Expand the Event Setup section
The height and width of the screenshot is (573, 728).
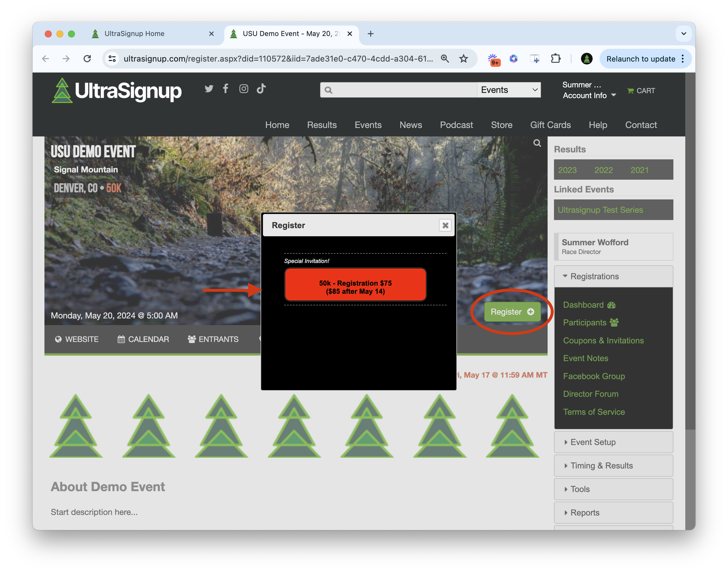pos(613,442)
